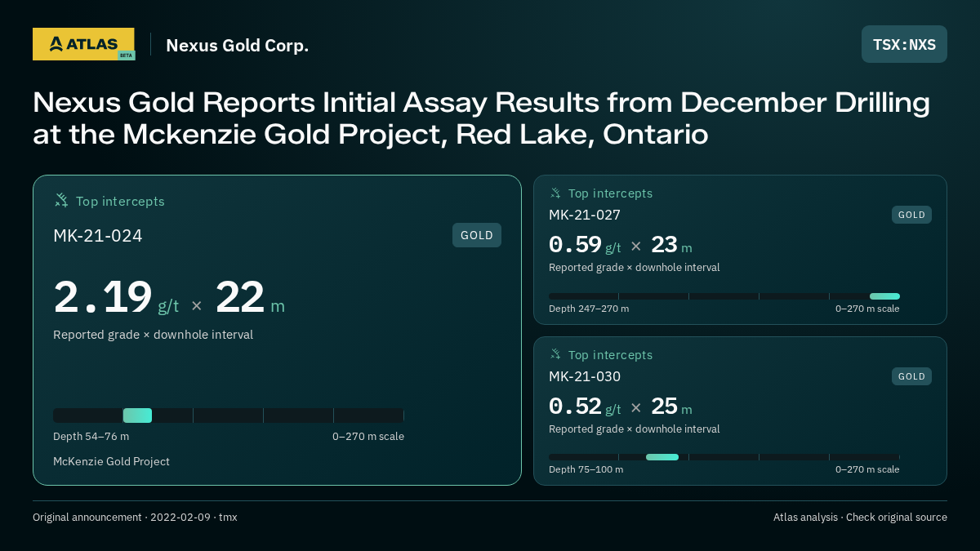The image size is (980, 551).
Task: Click the hole ID text MK-21-024
Action: pyautogui.click(x=98, y=236)
